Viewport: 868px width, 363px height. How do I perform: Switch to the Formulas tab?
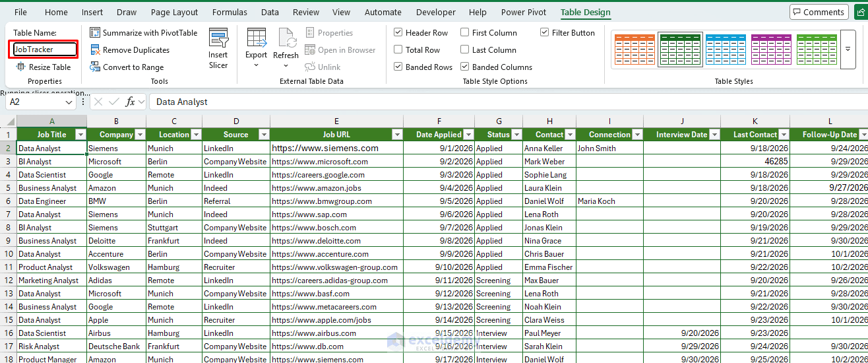point(230,12)
